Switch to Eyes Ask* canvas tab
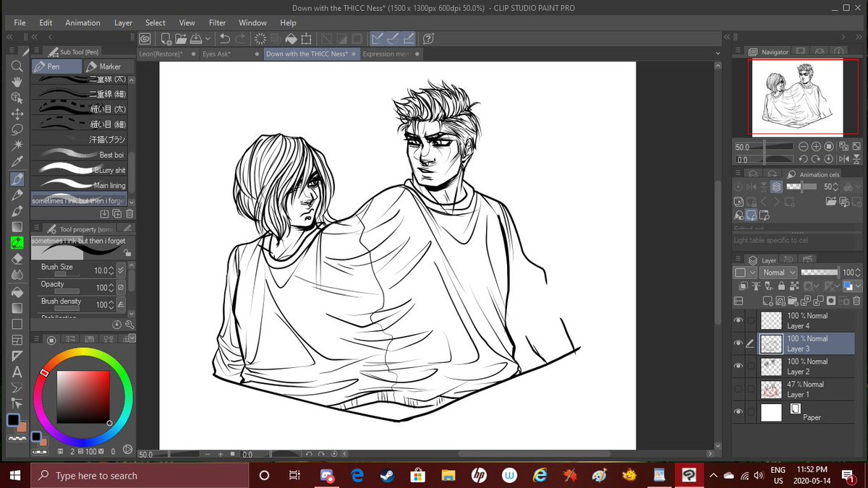This screenshot has width=868, height=488. tap(231, 53)
